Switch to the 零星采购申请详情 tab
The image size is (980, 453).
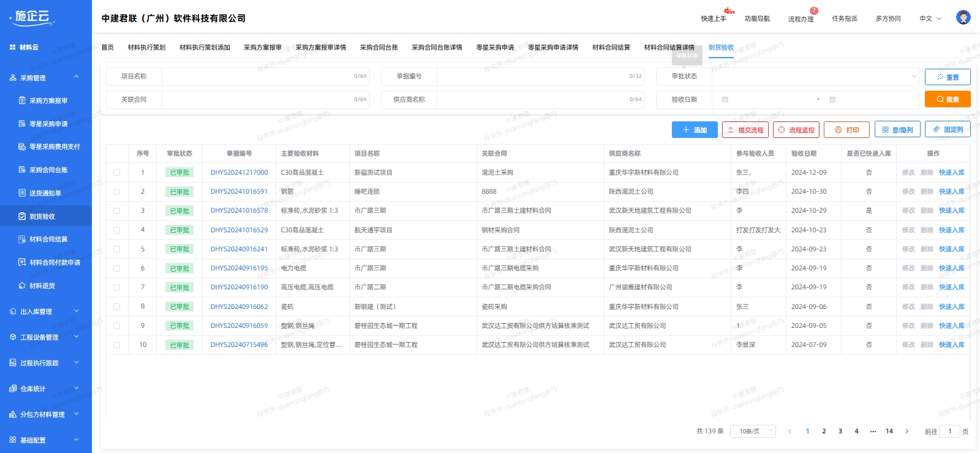pos(553,47)
